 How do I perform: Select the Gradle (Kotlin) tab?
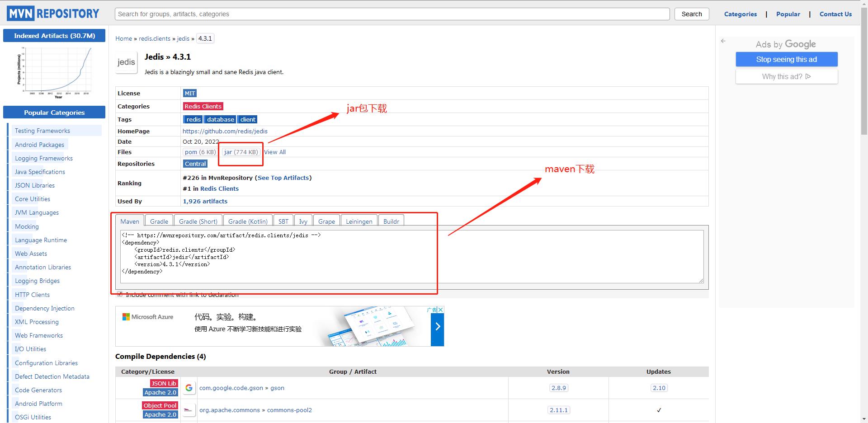tap(248, 221)
